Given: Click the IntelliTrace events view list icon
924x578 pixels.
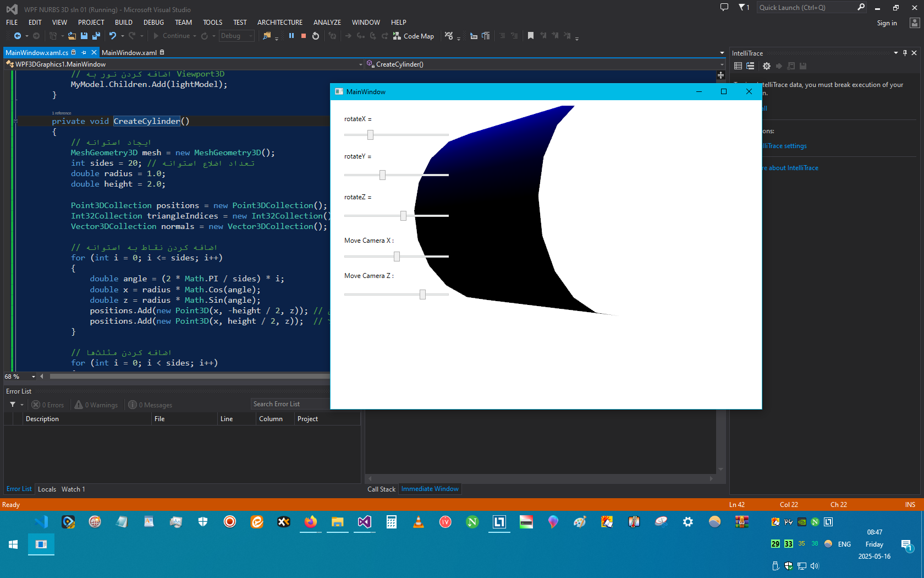Looking at the screenshot, I should (x=738, y=66).
